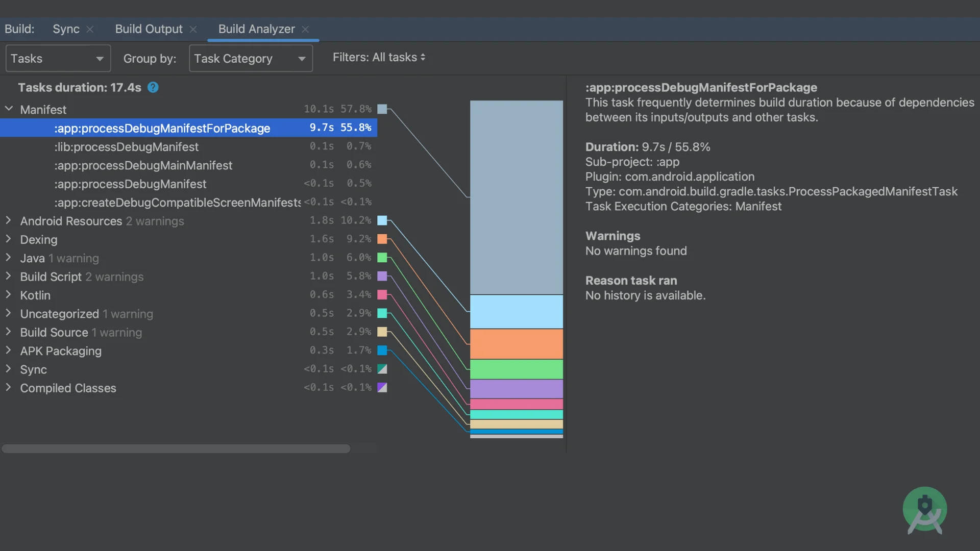Image resolution: width=980 pixels, height=551 pixels.
Task: Open the Tasks view dropdown
Action: [58, 59]
